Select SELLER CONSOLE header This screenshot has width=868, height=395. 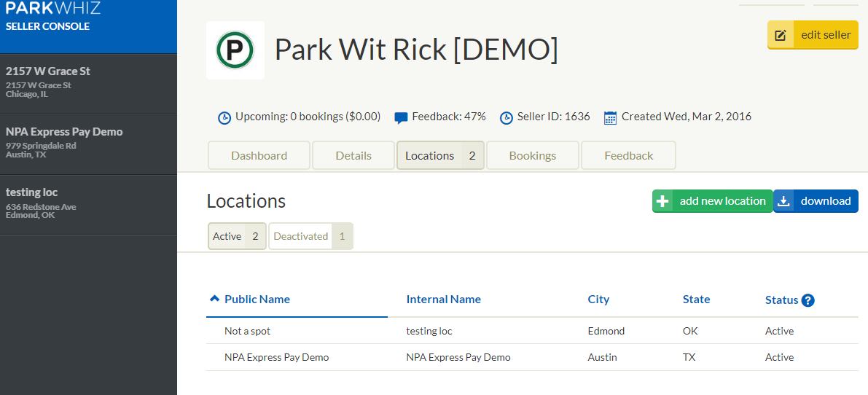pyautogui.click(x=47, y=26)
